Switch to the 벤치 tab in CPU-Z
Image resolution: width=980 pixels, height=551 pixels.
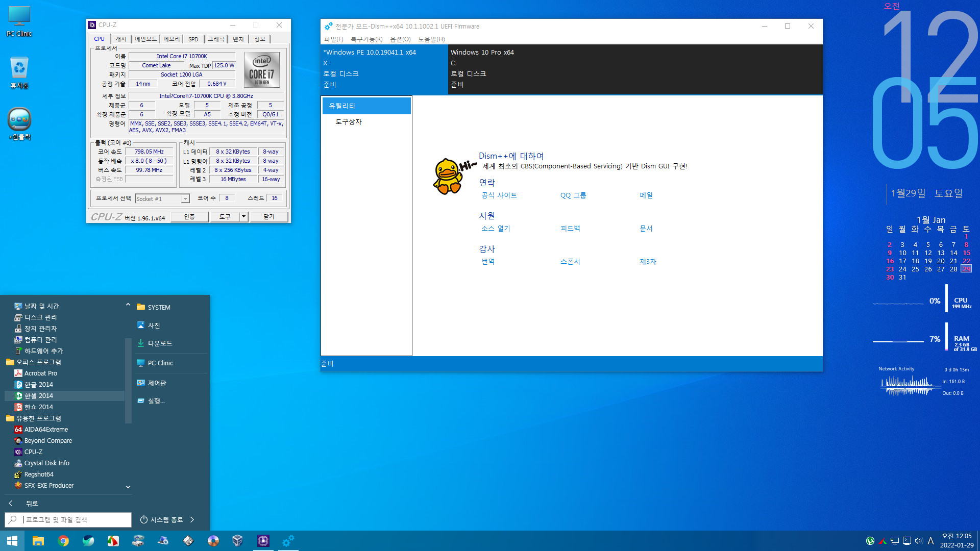pos(238,39)
